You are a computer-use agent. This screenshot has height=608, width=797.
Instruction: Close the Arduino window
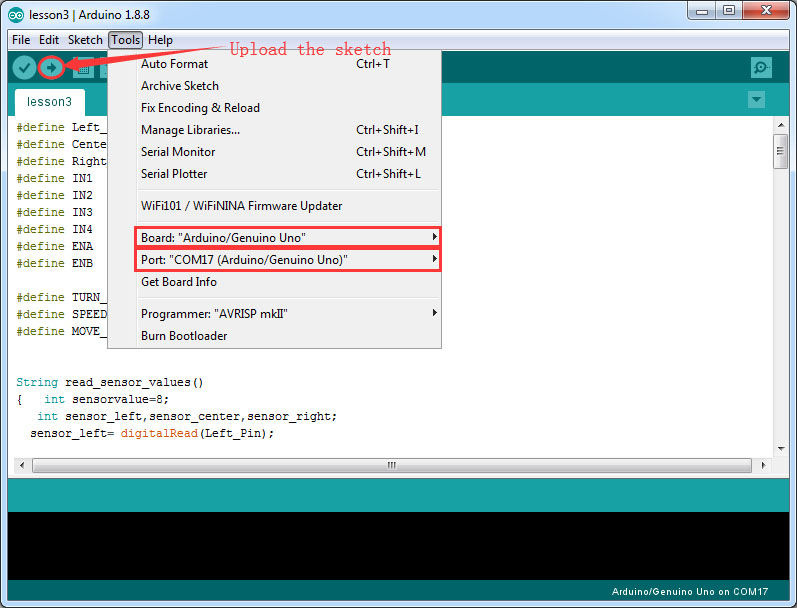766,11
